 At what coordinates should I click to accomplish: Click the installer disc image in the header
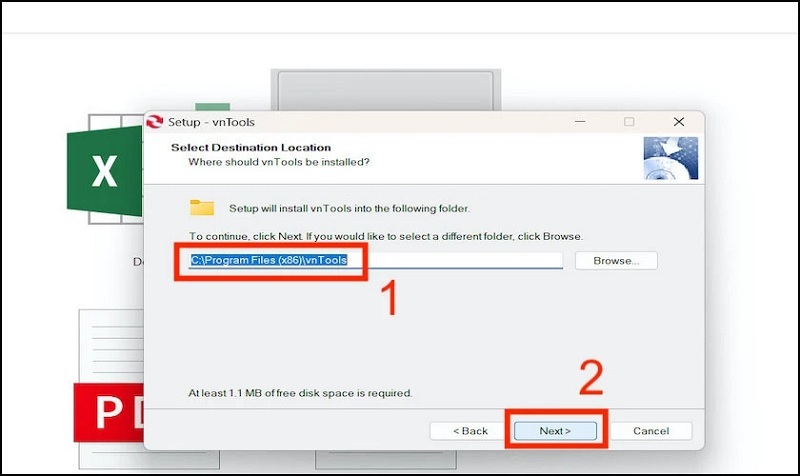669,157
